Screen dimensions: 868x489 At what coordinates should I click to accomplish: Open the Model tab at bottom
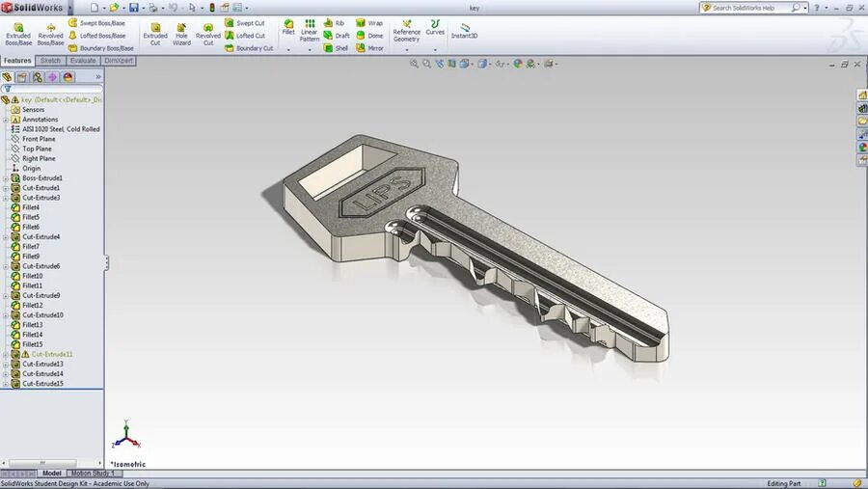click(x=52, y=473)
